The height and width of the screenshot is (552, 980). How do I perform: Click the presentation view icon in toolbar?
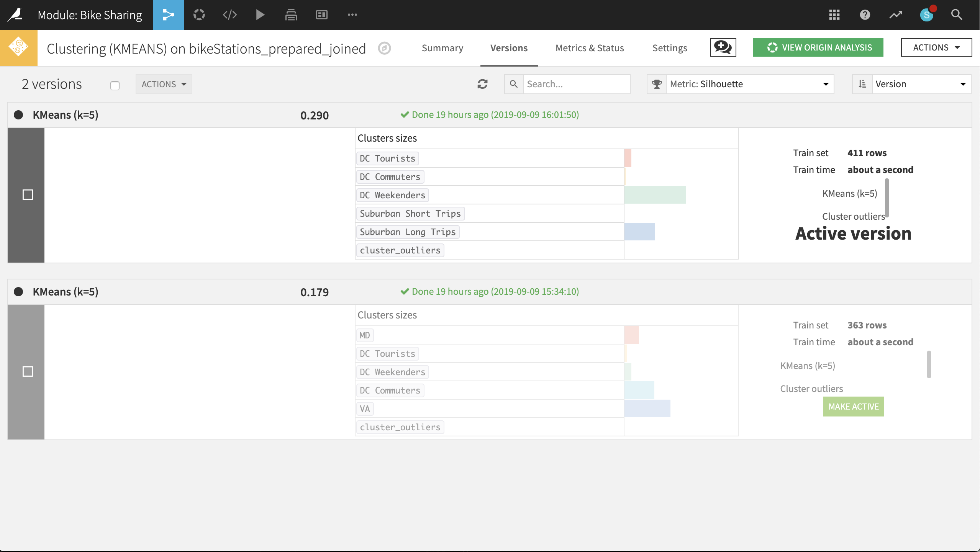(323, 15)
